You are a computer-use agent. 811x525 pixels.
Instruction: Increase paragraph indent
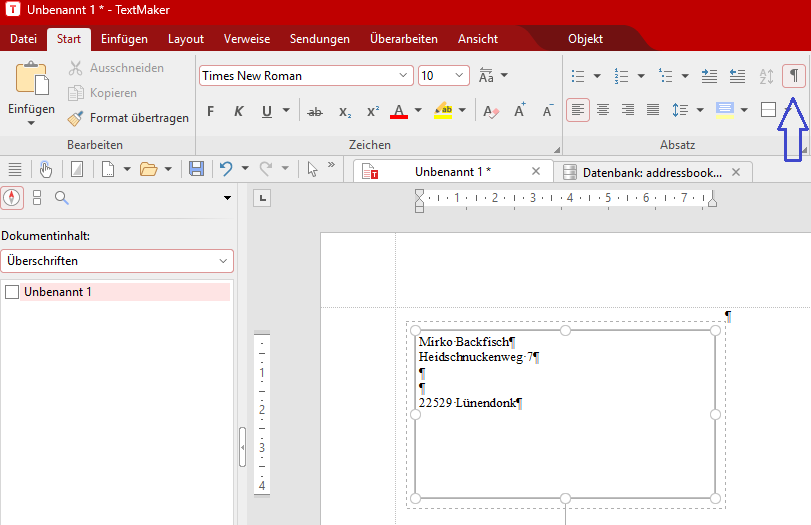click(709, 76)
